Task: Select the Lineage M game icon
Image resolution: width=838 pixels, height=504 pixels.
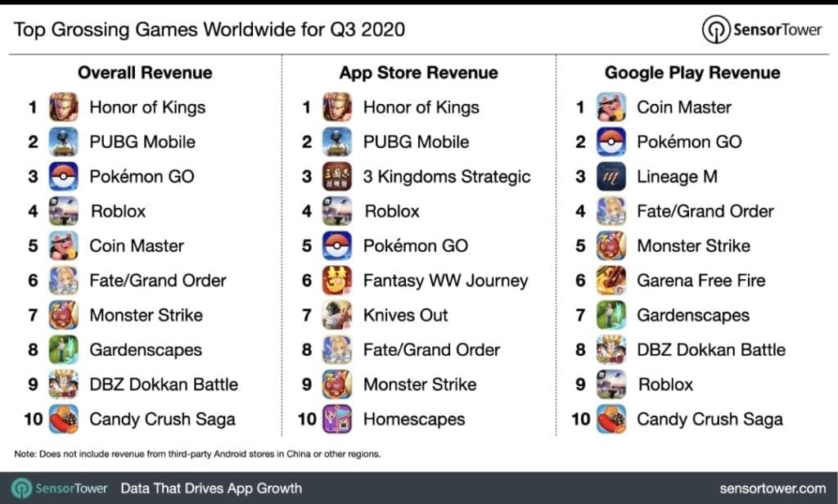Action: (x=610, y=176)
